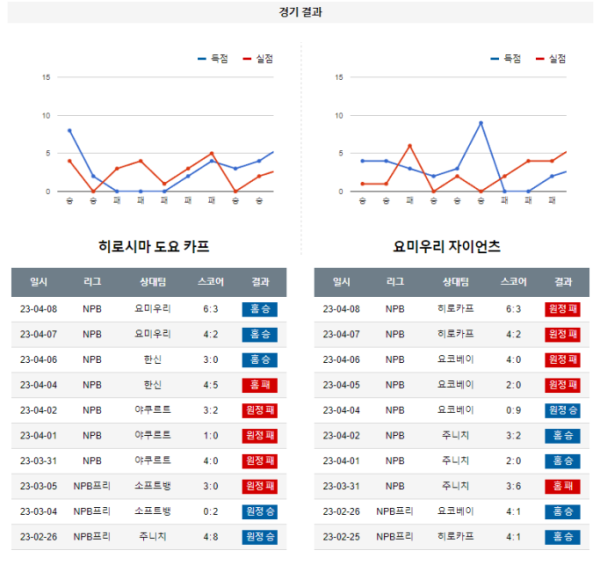600x565 pixels.
Task: Sort by 일시 header in the Hiroshima table
Action: (x=39, y=282)
